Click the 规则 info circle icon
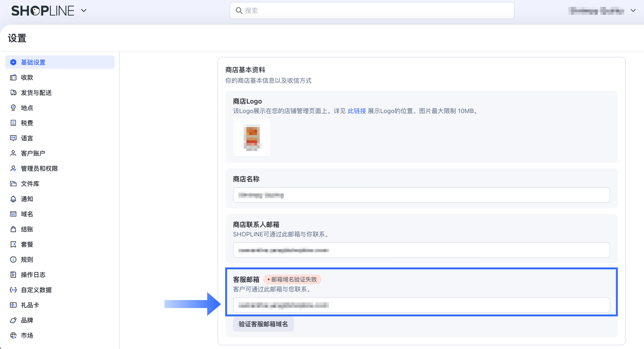The image size is (644, 349). point(13,259)
